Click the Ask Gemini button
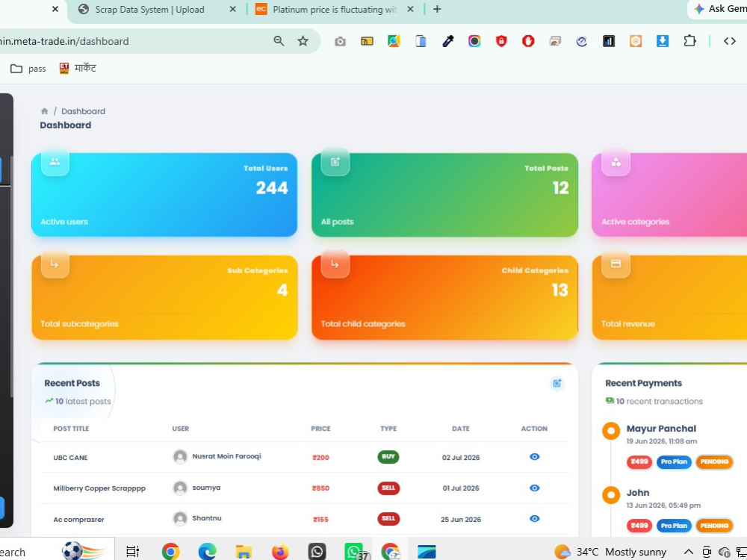 pyautogui.click(x=719, y=9)
